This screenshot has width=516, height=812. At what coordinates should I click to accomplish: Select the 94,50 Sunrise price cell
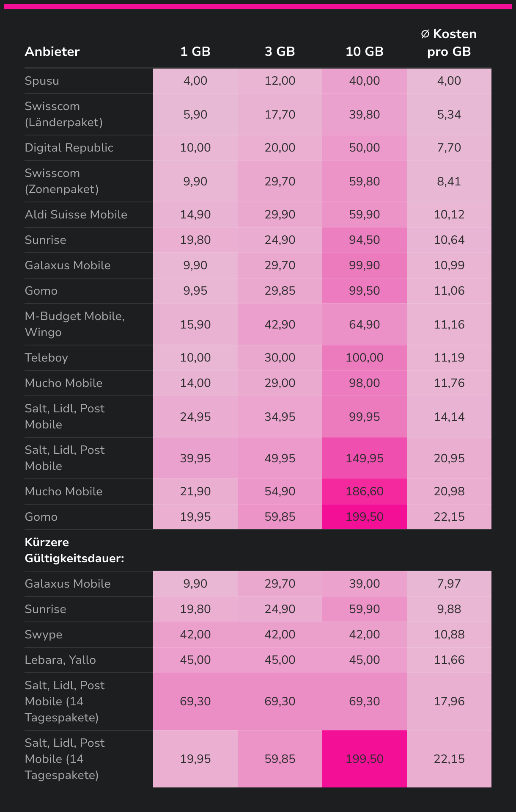coord(364,240)
